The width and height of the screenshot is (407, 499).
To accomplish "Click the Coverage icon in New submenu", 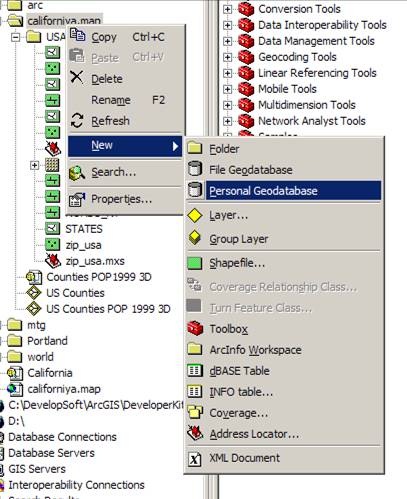I will click(195, 412).
